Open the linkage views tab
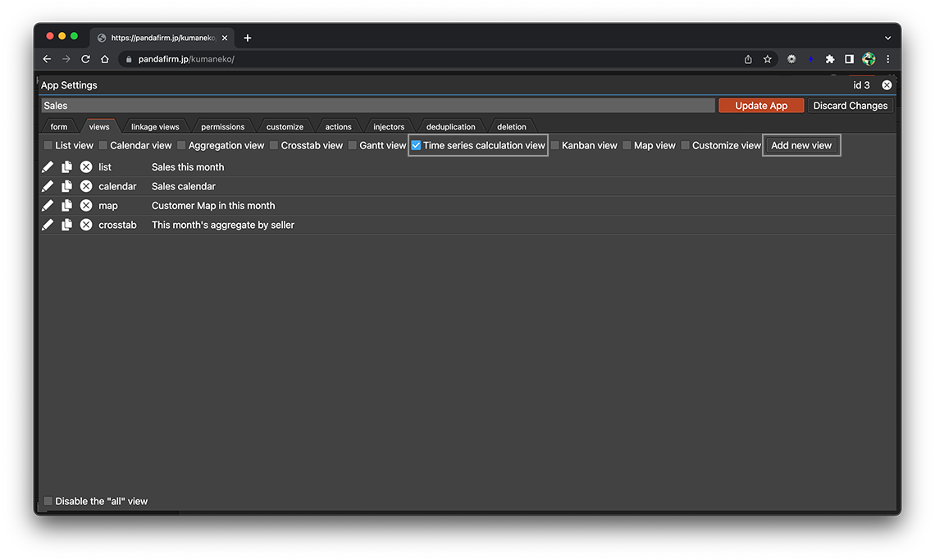 tap(155, 127)
